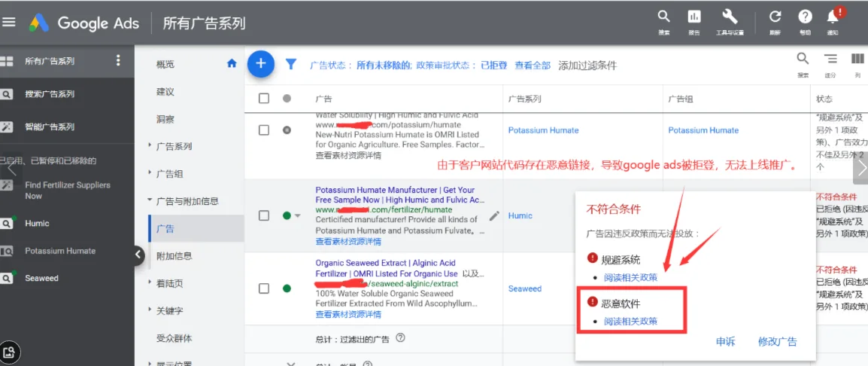Screen dimensions: 868x366
Task: Open 阅读相关政策 under 规避系统
Action: tap(630, 276)
